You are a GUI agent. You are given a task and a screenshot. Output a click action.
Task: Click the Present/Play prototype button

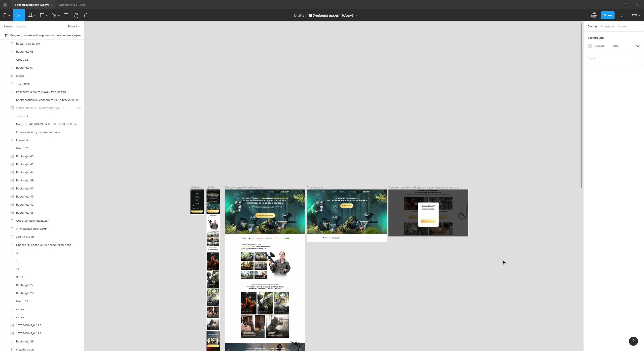point(622,16)
